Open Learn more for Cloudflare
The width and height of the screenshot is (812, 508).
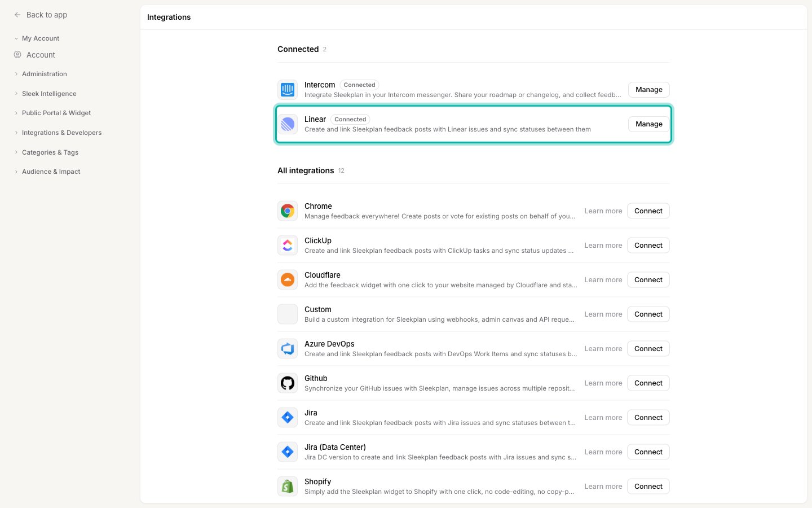click(603, 280)
